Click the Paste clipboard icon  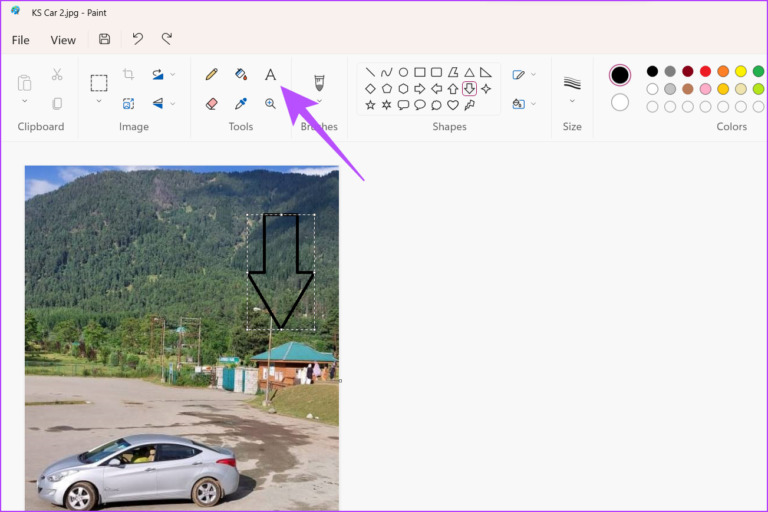click(x=24, y=83)
